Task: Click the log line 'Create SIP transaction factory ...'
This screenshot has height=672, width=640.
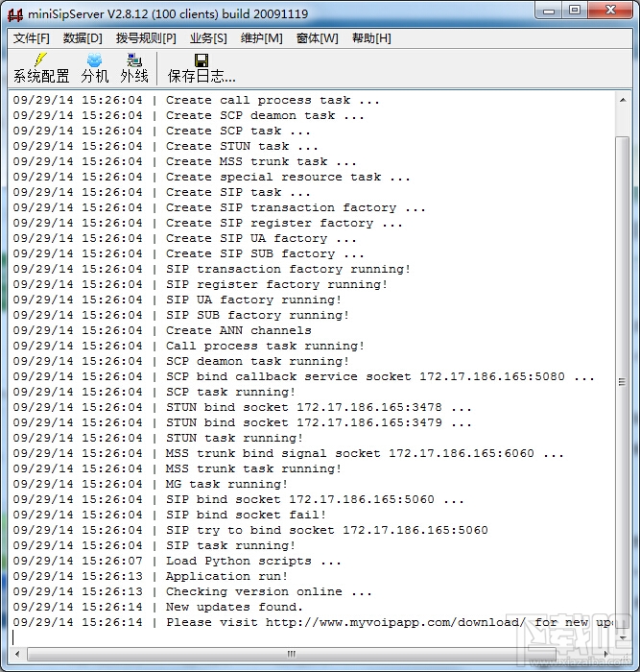Action: [296, 208]
